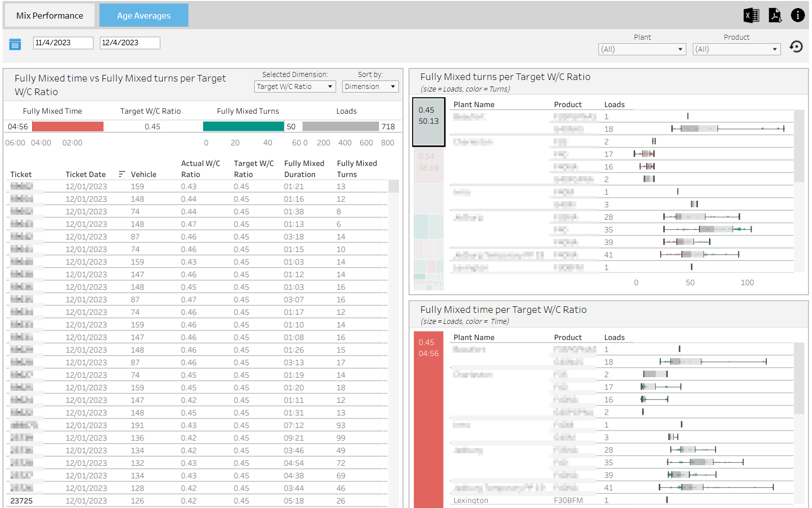Screen dimensions: 812x508
Task: Change the Sort by dropdown
Action: point(370,87)
